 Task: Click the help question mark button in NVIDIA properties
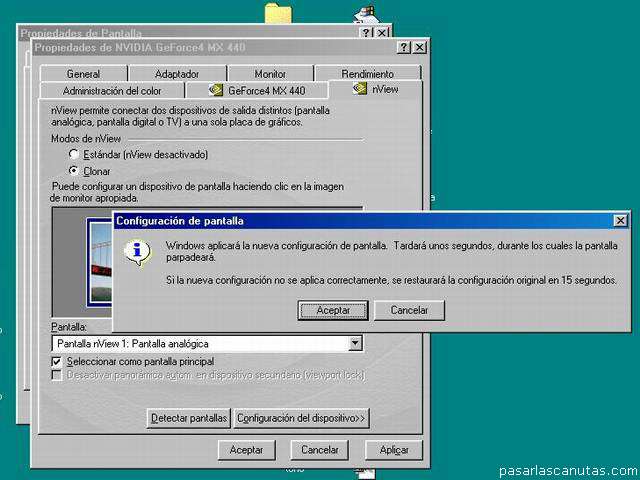(x=403, y=48)
